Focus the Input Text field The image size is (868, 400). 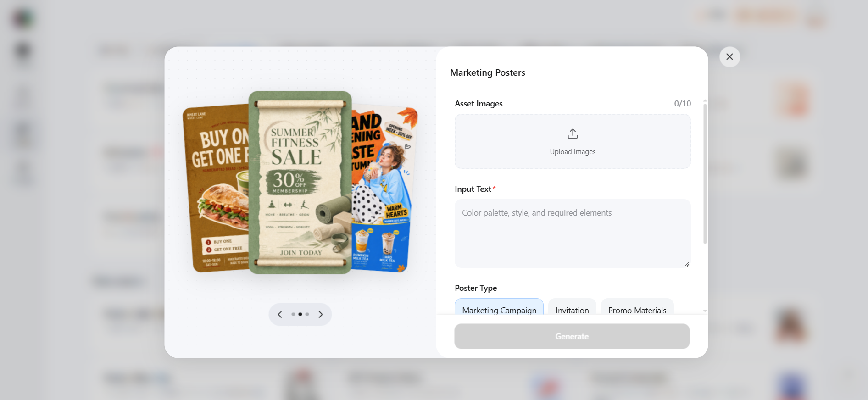tap(573, 233)
